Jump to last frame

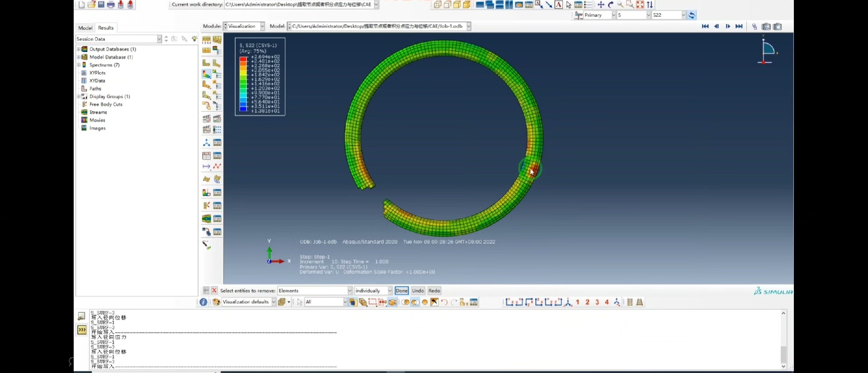coord(739,26)
